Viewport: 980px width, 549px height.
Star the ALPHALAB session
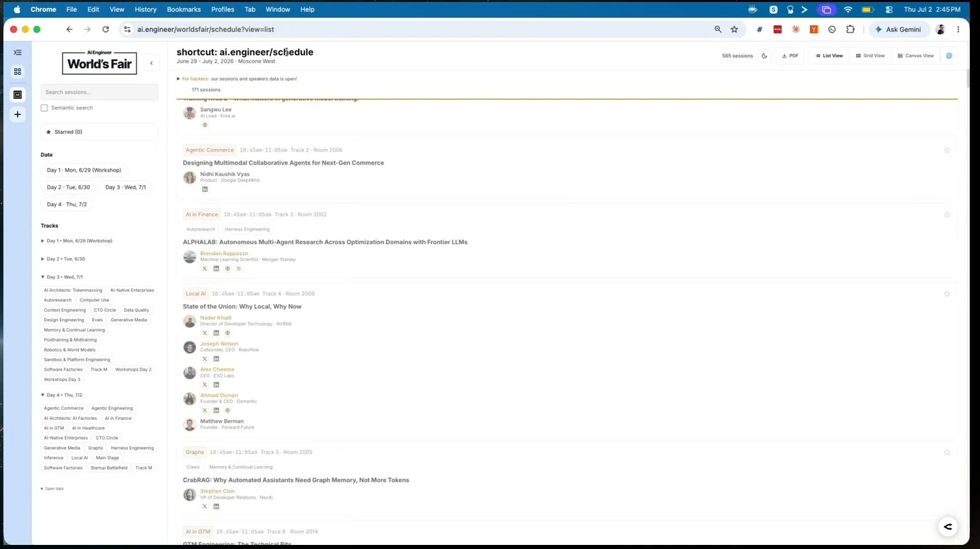click(x=947, y=214)
